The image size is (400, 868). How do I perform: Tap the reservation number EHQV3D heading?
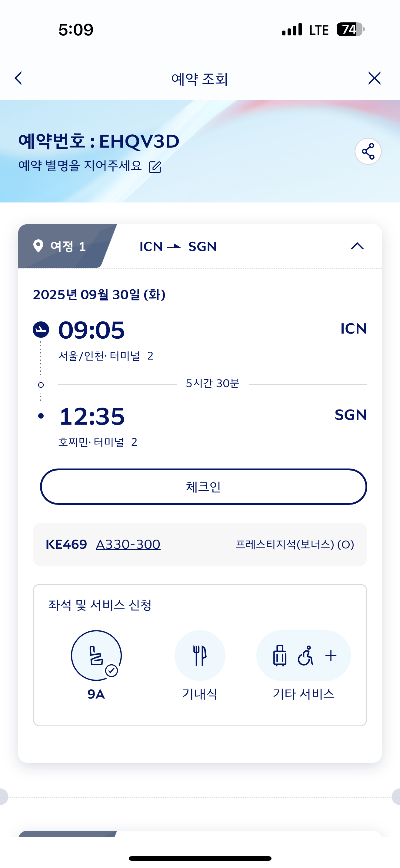click(99, 141)
